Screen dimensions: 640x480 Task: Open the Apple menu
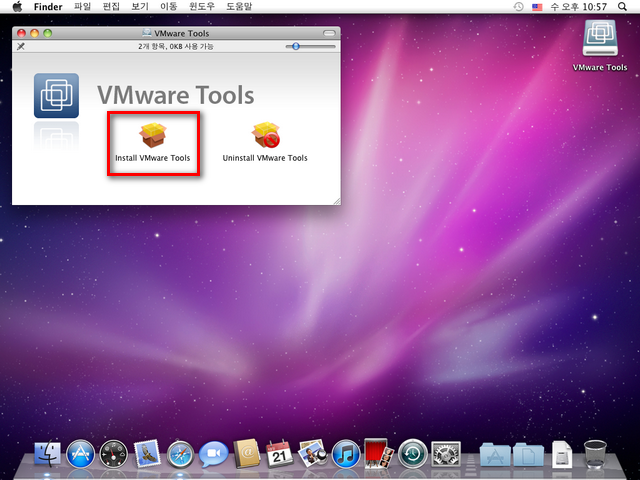point(17,7)
